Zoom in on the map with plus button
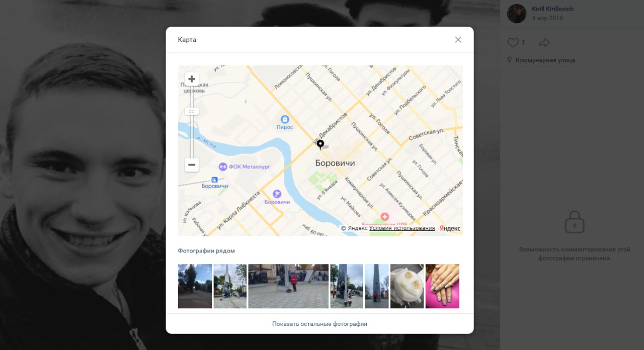This screenshot has width=644, height=350. pos(192,79)
